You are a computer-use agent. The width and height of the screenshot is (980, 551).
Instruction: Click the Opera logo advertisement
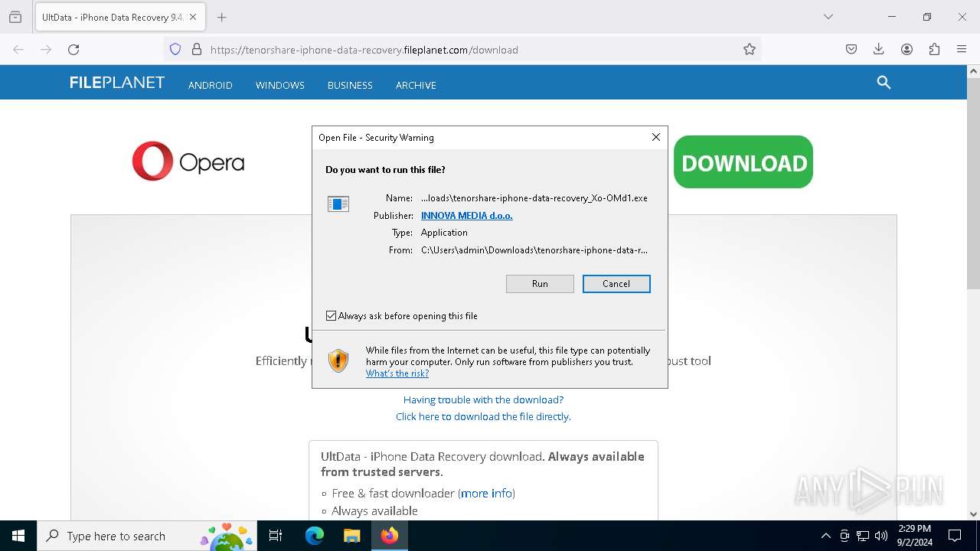pos(188,161)
